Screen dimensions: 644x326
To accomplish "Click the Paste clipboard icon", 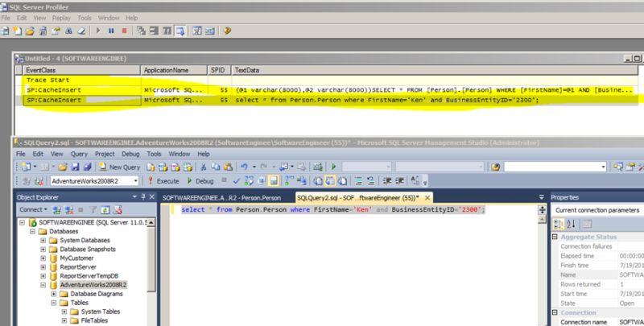I will 229,167.
